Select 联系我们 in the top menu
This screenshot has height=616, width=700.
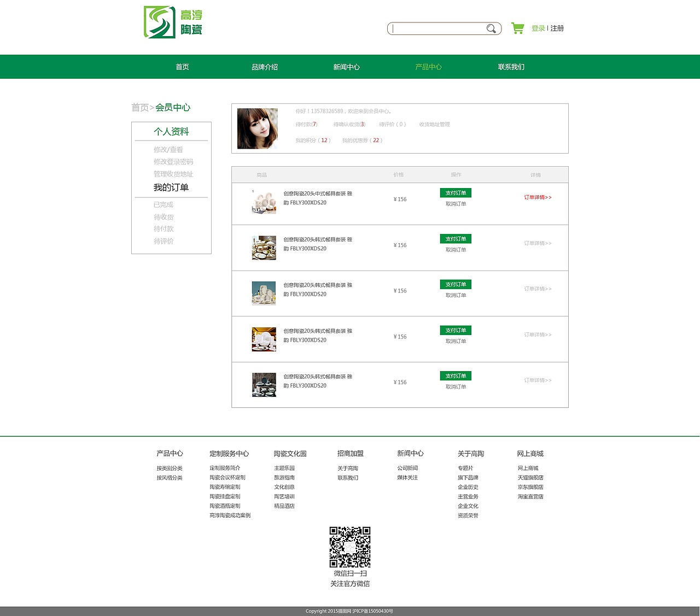point(511,66)
